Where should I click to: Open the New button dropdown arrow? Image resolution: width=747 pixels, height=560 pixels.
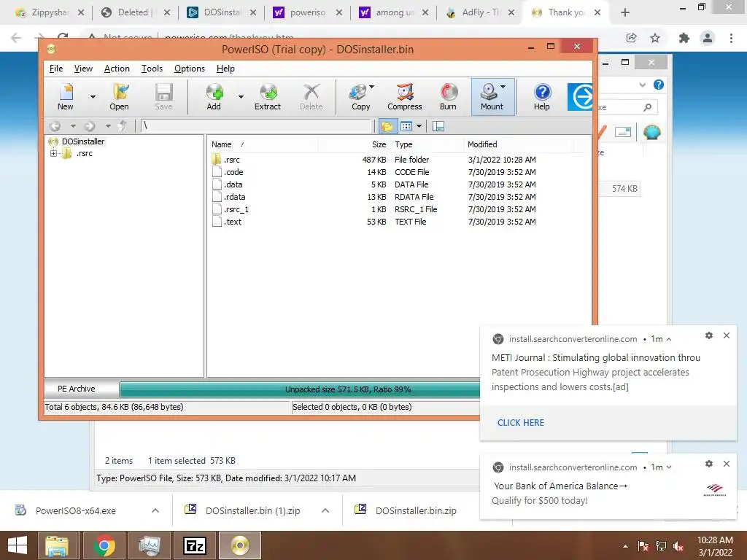click(x=93, y=97)
